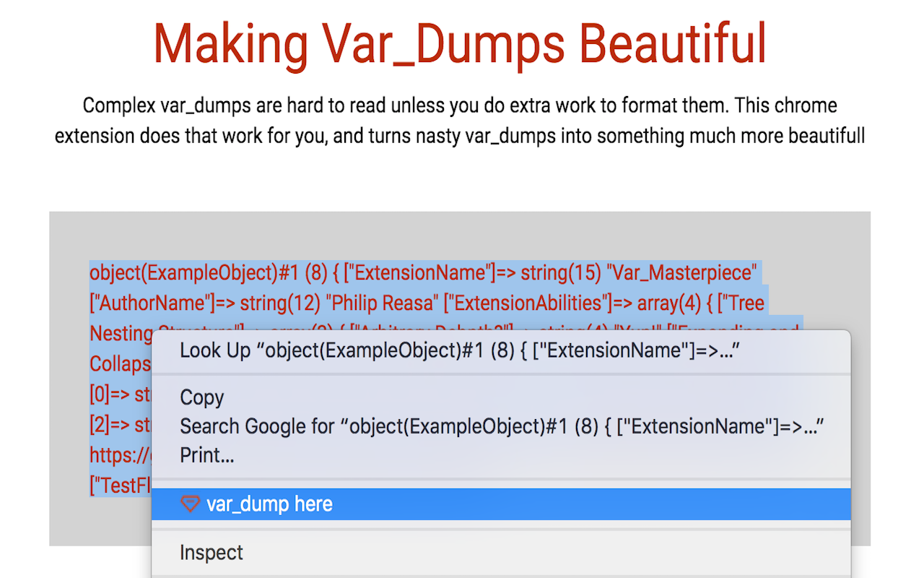Choose Copy from the context menu

(202, 397)
